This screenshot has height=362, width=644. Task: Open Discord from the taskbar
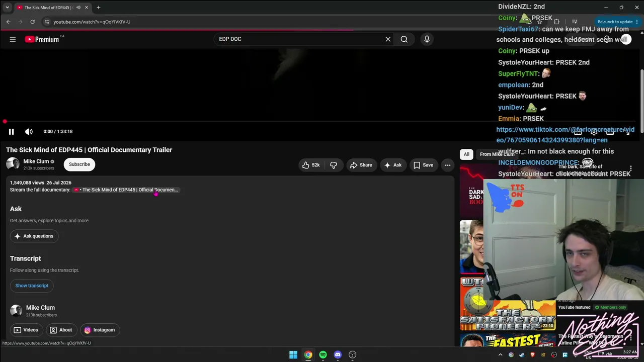pyautogui.click(x=338, y=355)
